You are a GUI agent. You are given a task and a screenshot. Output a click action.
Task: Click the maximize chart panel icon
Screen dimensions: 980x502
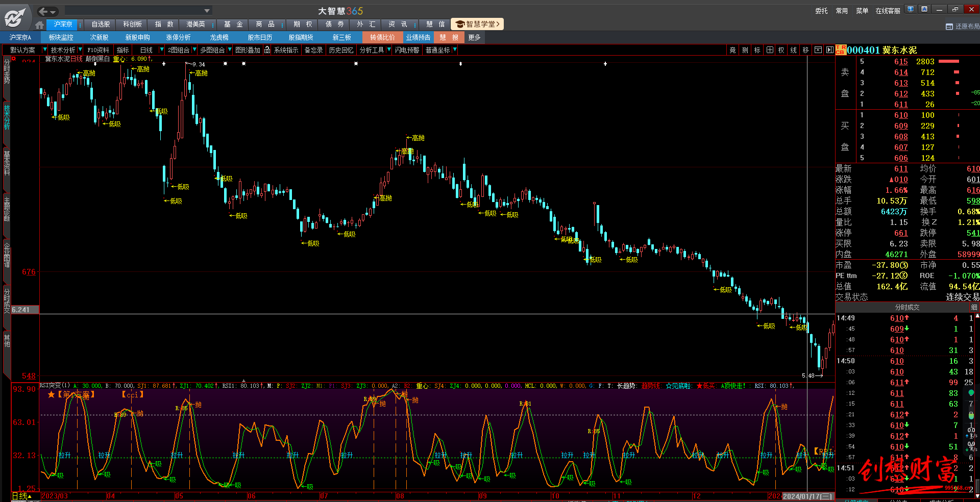click(x=818, y=50)
